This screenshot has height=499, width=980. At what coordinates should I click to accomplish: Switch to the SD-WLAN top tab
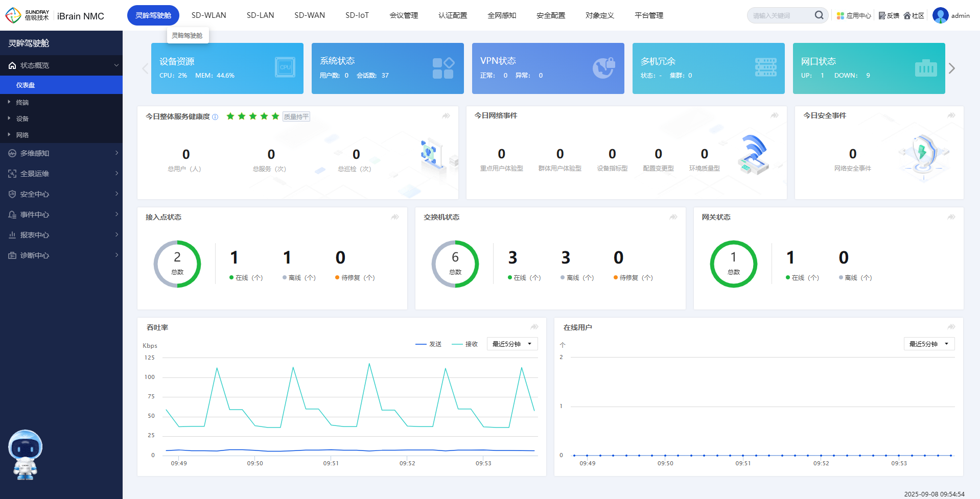(x=208, y=15)
